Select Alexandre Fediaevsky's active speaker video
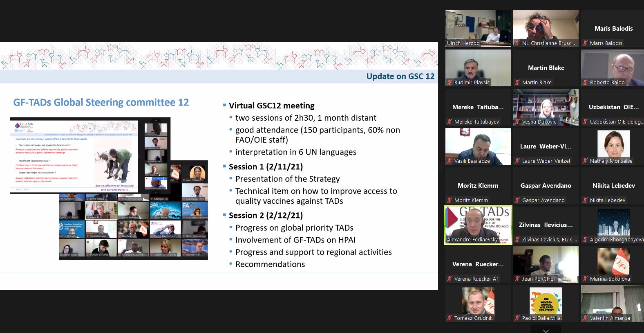The width and height of the screenshot is (644, 333). pos(478,225)
